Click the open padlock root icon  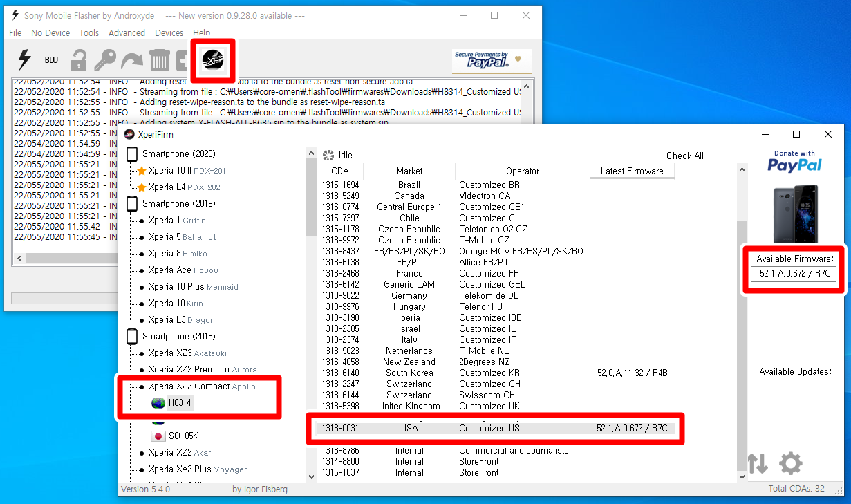point(79,60)
